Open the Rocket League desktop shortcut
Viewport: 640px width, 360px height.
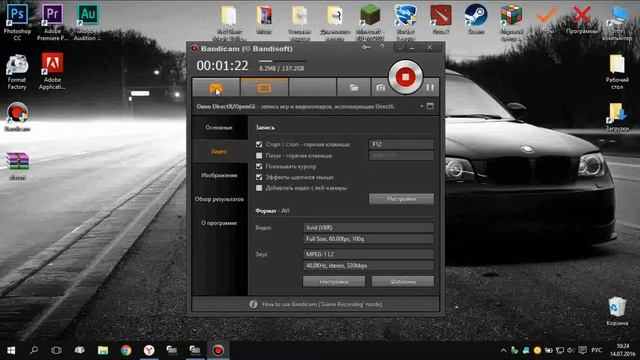(x=405, y=21)
